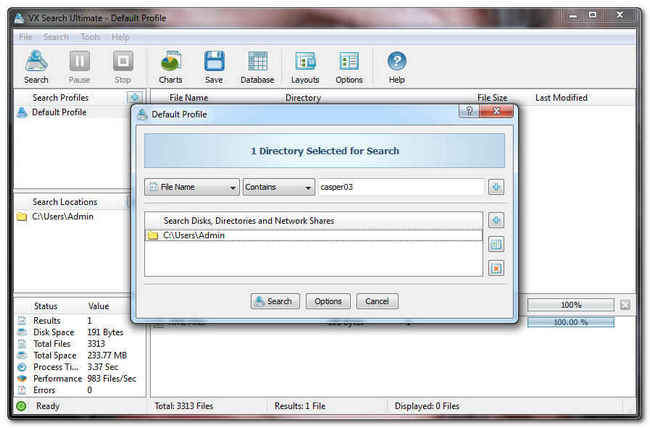Click the Errors status row
The height and width of the screenshot is (428, 650).
tap(79, 390)
